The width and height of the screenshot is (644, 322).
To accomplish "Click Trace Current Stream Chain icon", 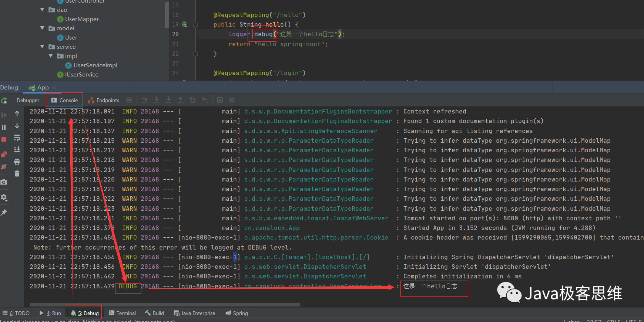I will pos(232,100).
